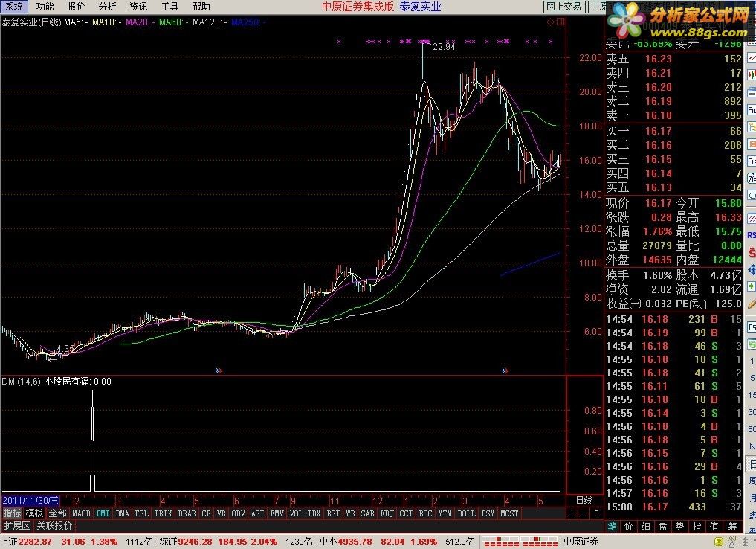This screenshot has width=756, height=549.
Task: Click the red-green market breadth indicator
Action: coord(520,542)
